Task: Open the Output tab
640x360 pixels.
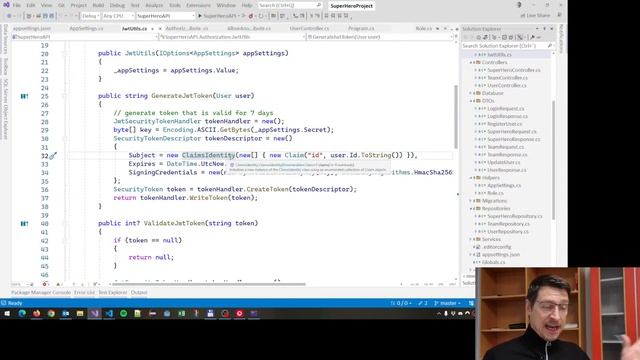Action: (139, 293)
